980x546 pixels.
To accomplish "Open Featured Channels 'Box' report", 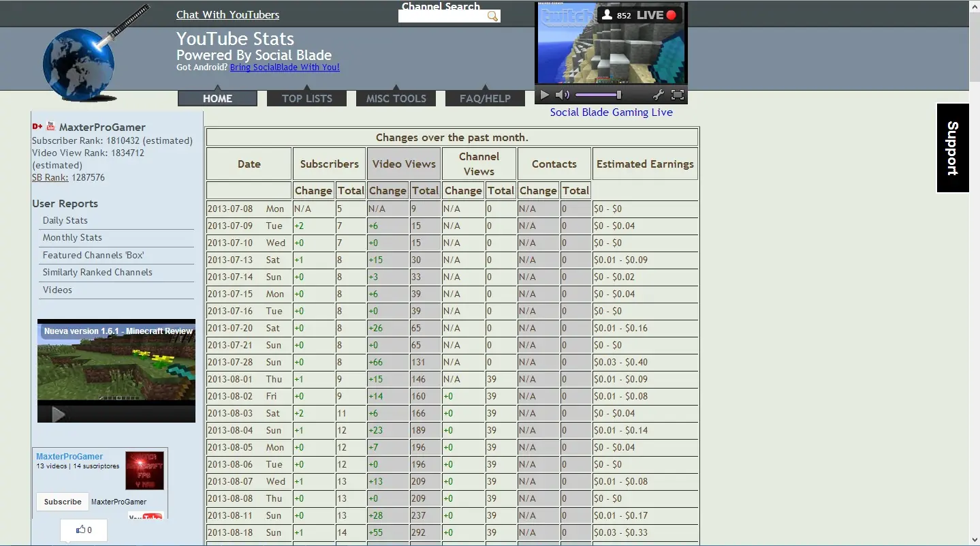I will tap(93, 255).
